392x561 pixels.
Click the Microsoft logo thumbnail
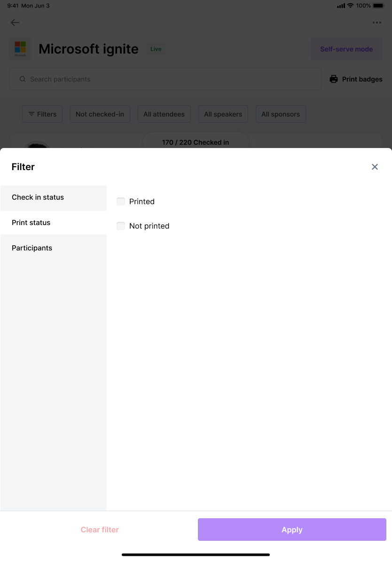click(20, 49)
